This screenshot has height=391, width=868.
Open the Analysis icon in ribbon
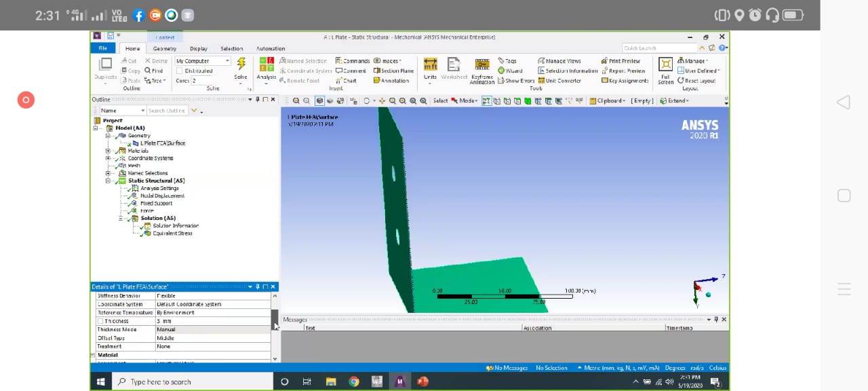click(267, 69)
